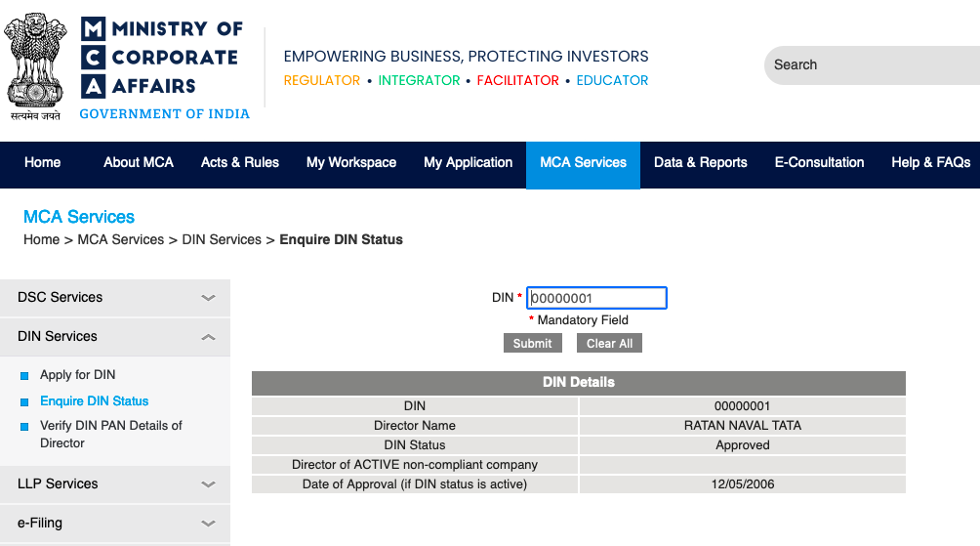980x546 pixels.
Task: Open the About MCA menu
Action: (139, 163)
